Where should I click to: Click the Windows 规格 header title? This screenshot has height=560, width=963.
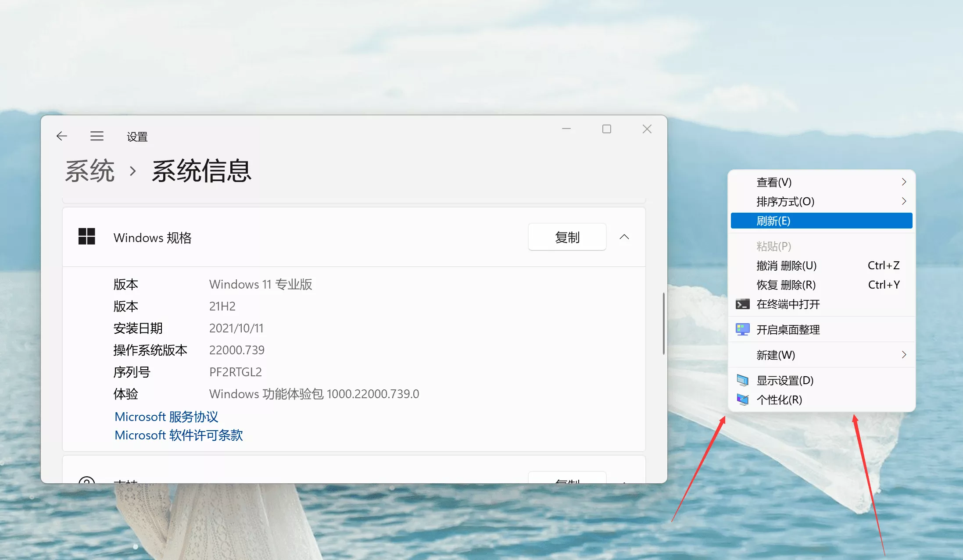coord(152,237)
